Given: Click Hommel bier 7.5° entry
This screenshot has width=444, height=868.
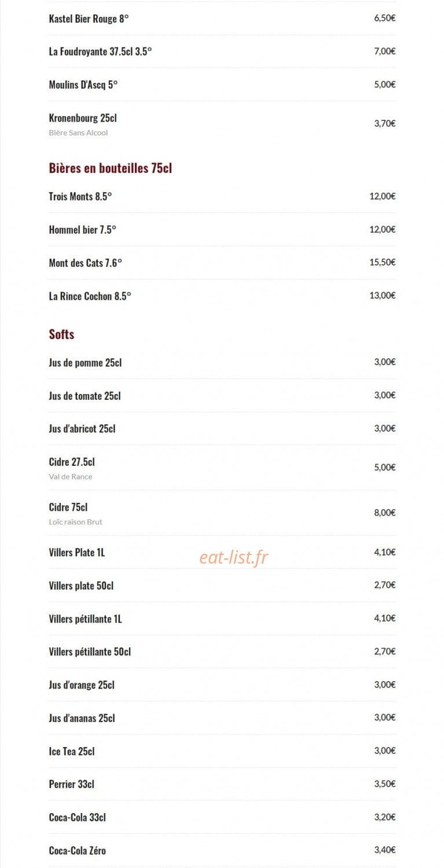Looking at the screenshot, I should (222, 229).
